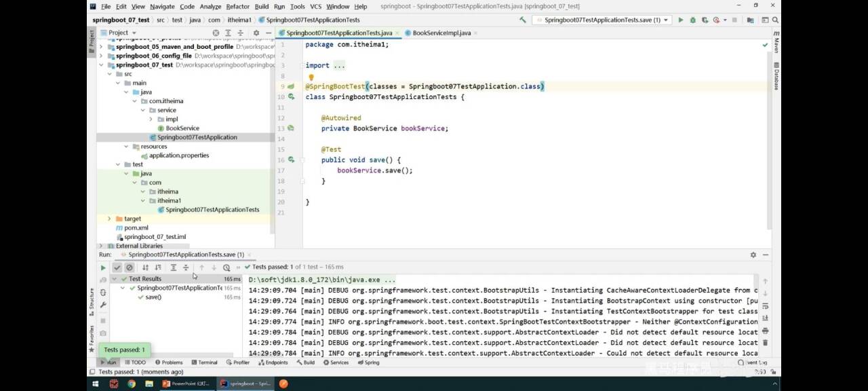Collapse all test results

[x=186, y=267]
